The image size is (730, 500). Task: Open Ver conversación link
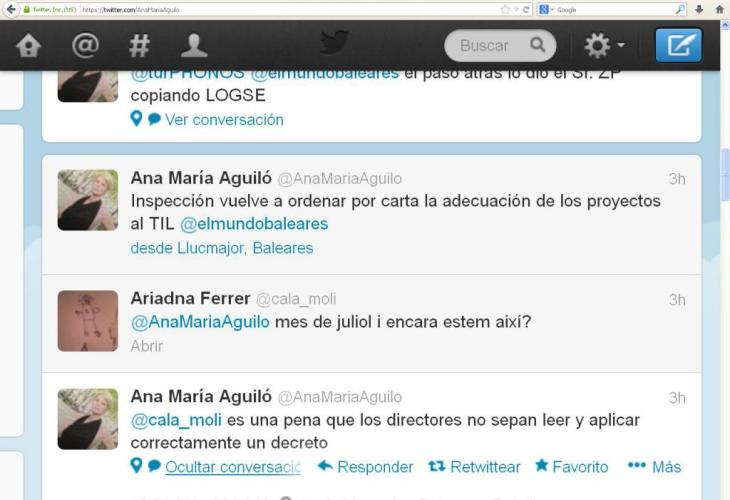point(224,120)
